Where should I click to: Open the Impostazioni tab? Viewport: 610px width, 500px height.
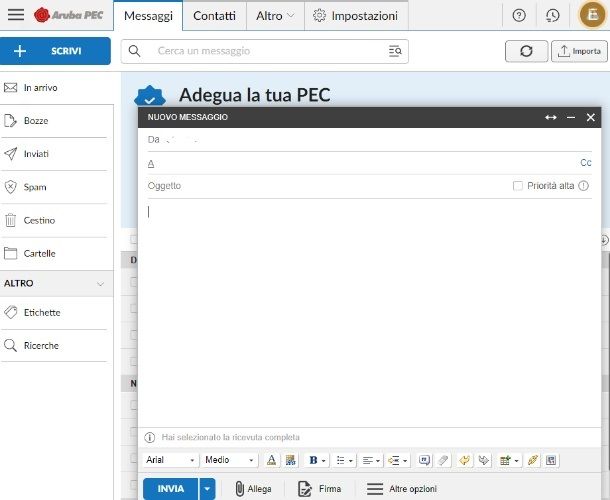tap(356, 16)
